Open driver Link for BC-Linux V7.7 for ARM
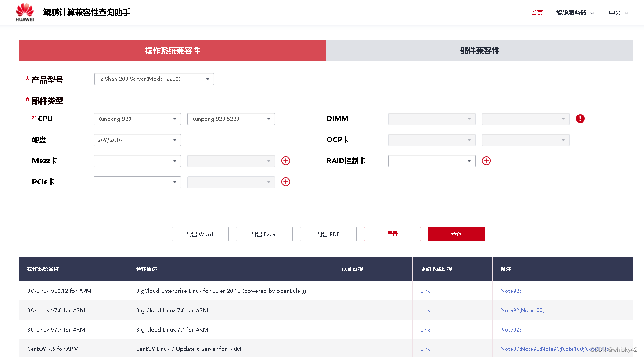Viewport: 644px width, 357px height. [x=425, y=330]
